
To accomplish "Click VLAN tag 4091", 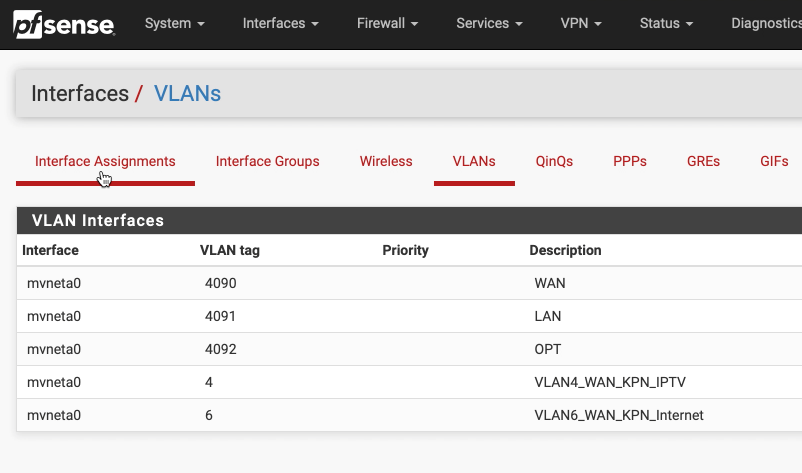I will pyautogui.click(x=220, y=317).
